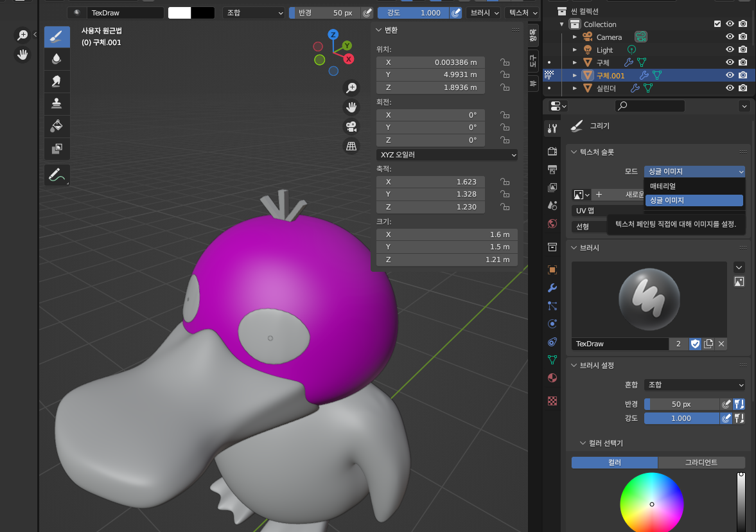
Task: Select the Mask tool
Action: click(x=57, y=148)
